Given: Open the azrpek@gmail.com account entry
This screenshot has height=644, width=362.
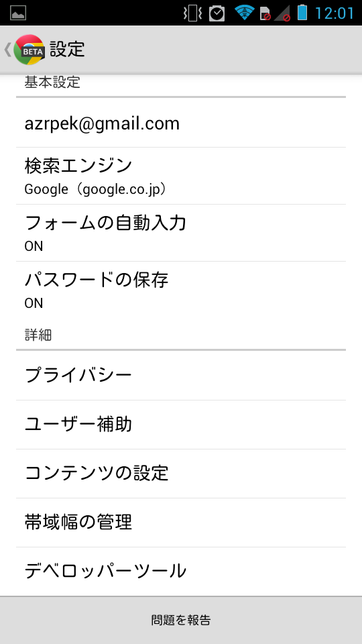Looking at the screenshot, I should 181,123.
